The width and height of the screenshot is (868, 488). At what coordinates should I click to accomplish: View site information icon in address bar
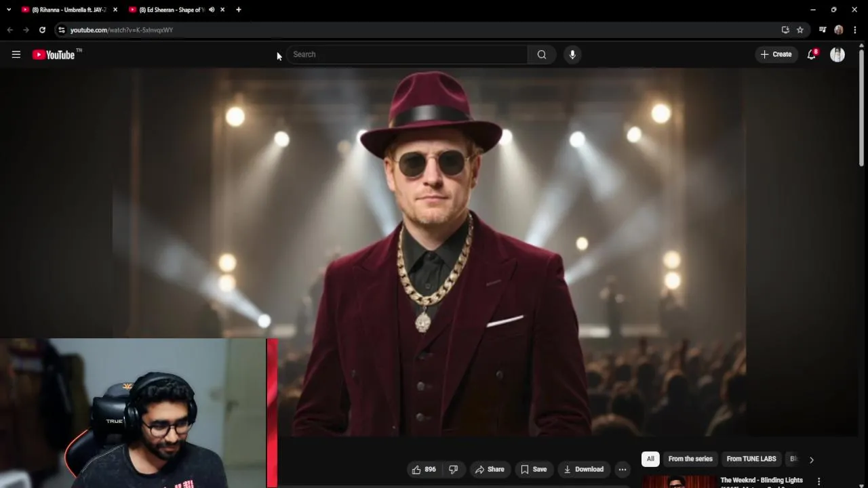tap(62, 30)
